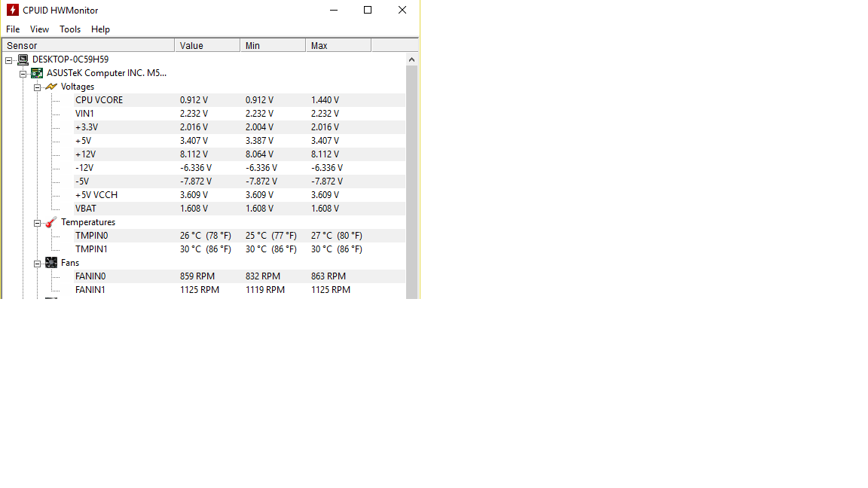The height and width of the screenshot is (488, 868).
Task: Click TMPIN0 max value 27 °C
Action: point(337,236)
